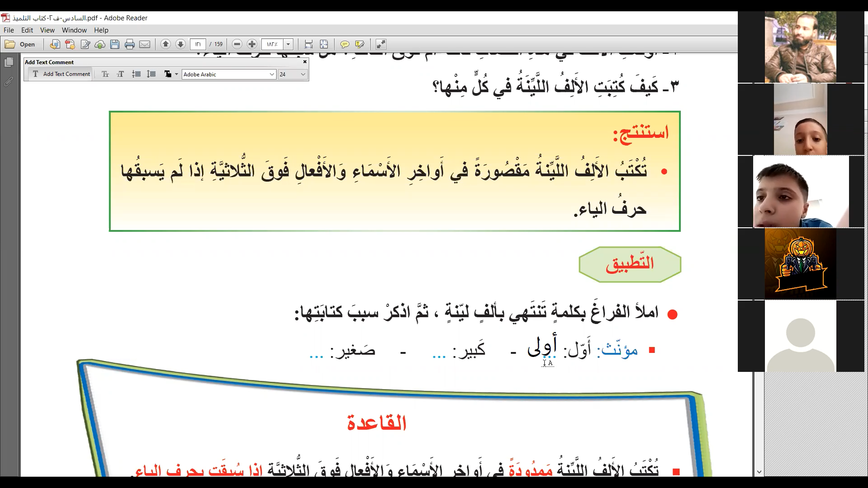Open the File menu
This screenshot has height=488, width=868.
[x=9, y=30]
